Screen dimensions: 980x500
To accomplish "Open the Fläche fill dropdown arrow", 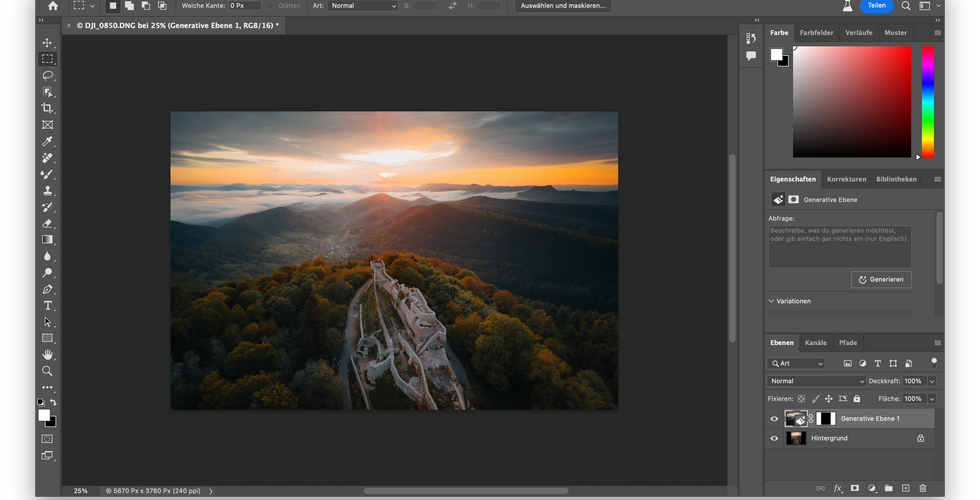I will [x=932, y=398].
